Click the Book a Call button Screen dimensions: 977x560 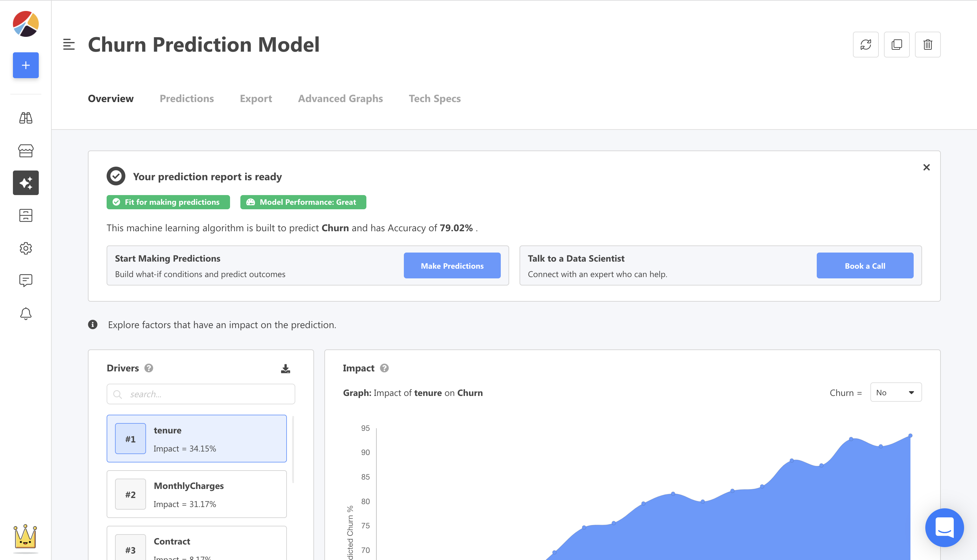(x=865, y=265)
